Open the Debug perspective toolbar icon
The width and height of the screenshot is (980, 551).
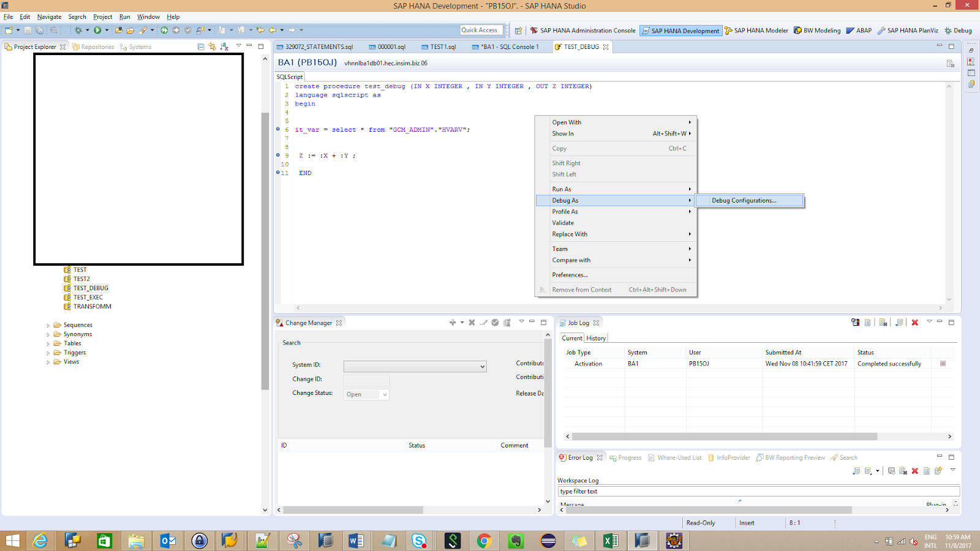959,31
